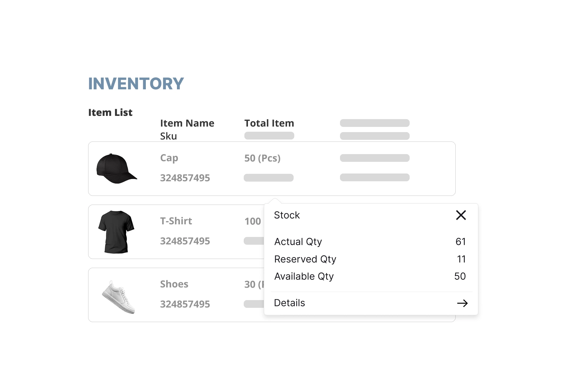Click the black T-shirt product image
Screen dimensions: 561x392
tap(116, 232)
